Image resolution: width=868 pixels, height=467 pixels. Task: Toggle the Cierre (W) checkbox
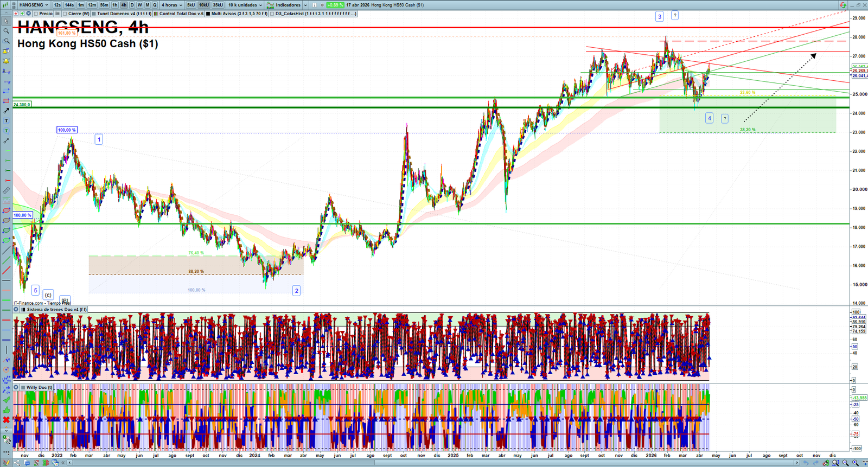65,14
